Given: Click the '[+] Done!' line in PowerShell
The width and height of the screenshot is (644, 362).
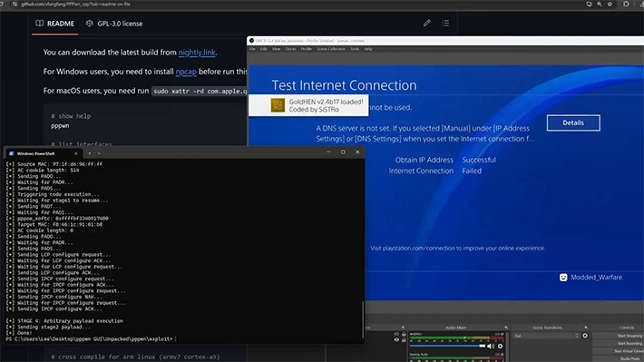Looking at the screenshot, I should pos(19,333).
